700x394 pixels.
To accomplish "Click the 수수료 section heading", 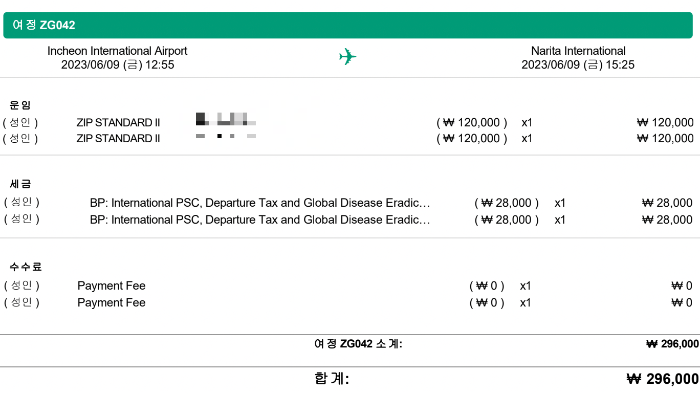I will click(25, 267).
